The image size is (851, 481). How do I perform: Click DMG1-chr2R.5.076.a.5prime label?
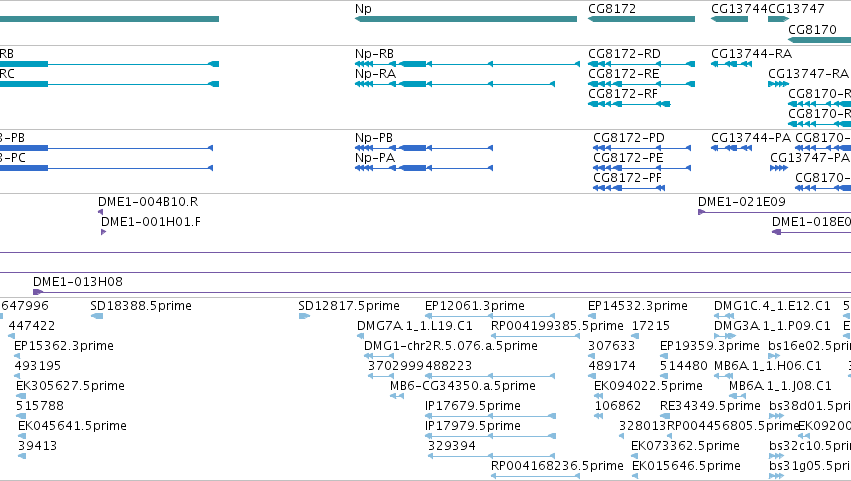[450, 346]
